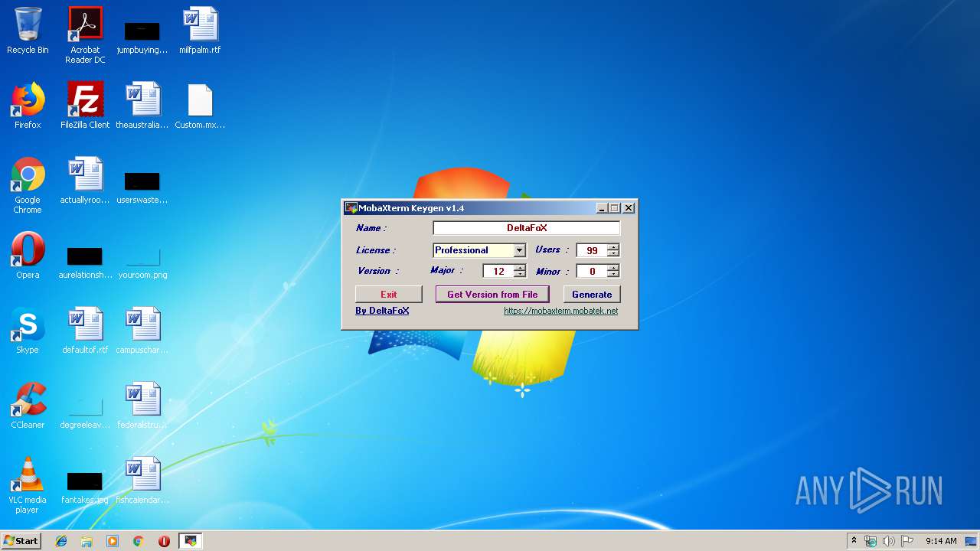Decrease the Major version spinner
Viewport: 980px width, 551px height.
(520, 274)
